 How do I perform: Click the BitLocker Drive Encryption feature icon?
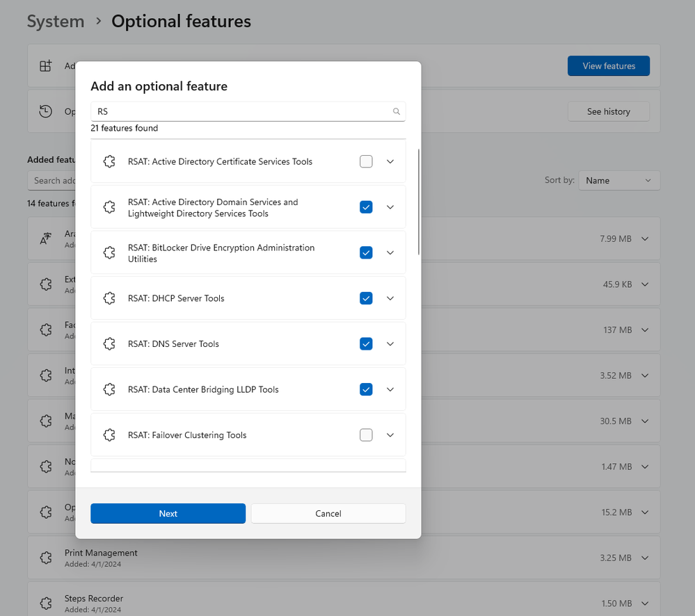pyautogui.click(x=109, y=253)
